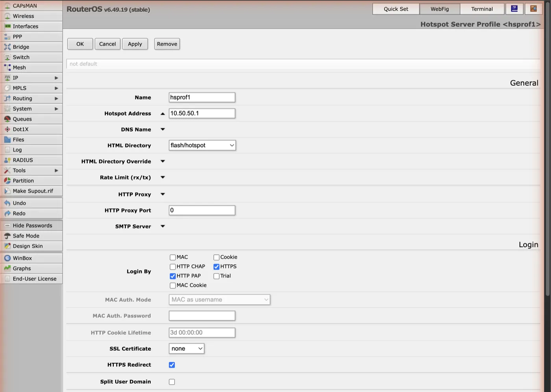Open the Tools submenu
This screenshot has height=392, width=551.
[x=31, y=170]
